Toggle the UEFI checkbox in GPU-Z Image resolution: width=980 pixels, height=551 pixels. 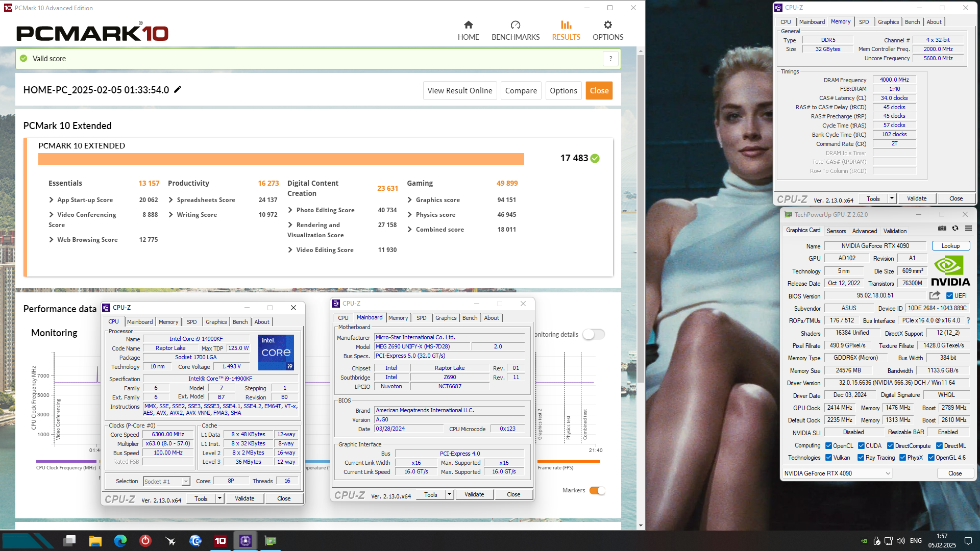pos(949,296)
